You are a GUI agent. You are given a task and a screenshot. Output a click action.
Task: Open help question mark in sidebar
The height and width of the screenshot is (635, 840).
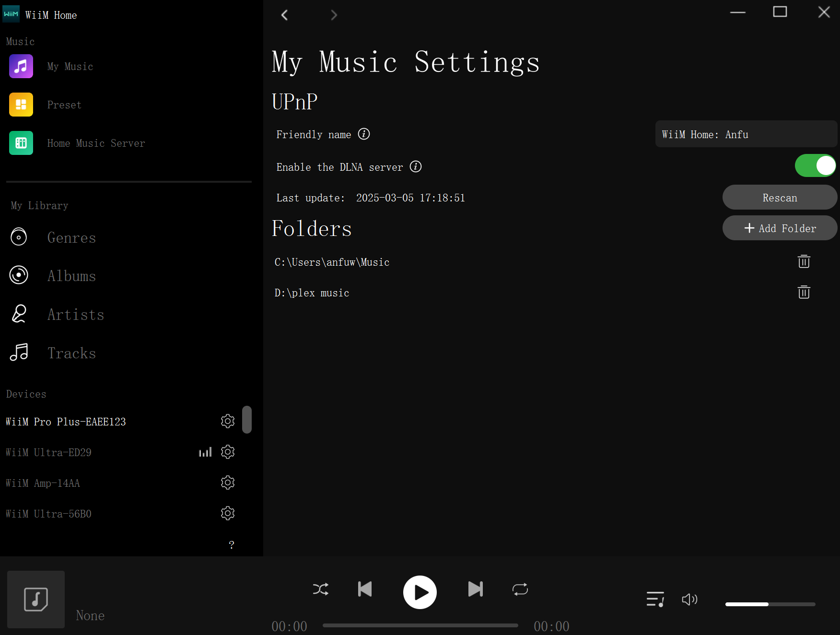(x=232, y=544)
